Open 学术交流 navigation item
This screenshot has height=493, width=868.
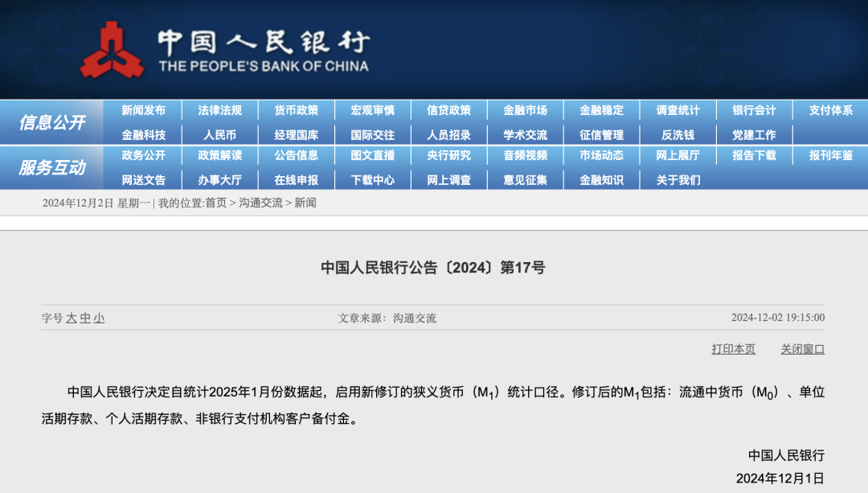tap(526, 134)
